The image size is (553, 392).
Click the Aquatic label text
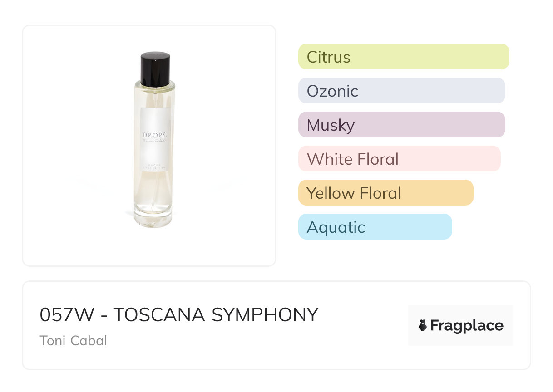tap(336, 227)
